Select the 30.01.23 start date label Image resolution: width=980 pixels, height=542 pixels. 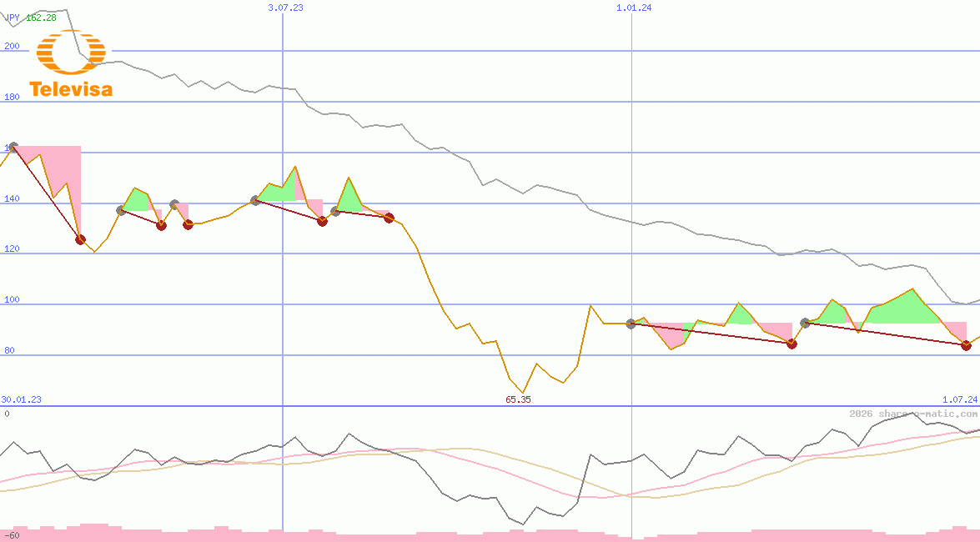[x=22, y=399]
